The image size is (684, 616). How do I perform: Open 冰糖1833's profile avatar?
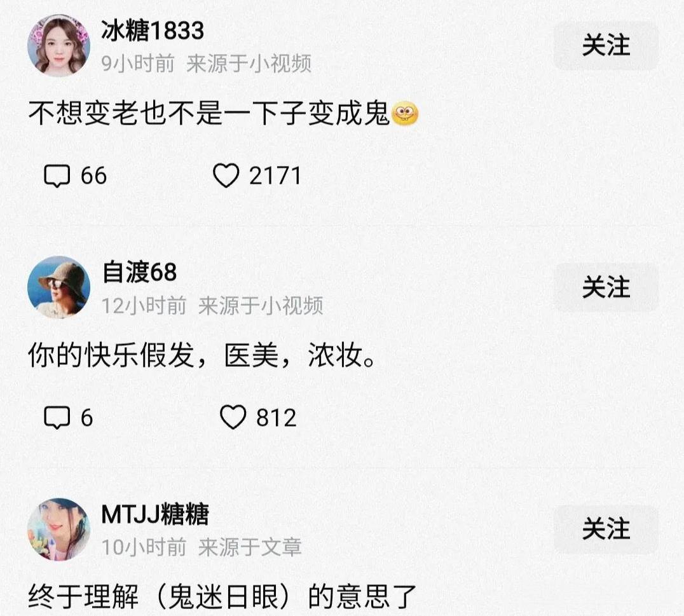(58, 45)
